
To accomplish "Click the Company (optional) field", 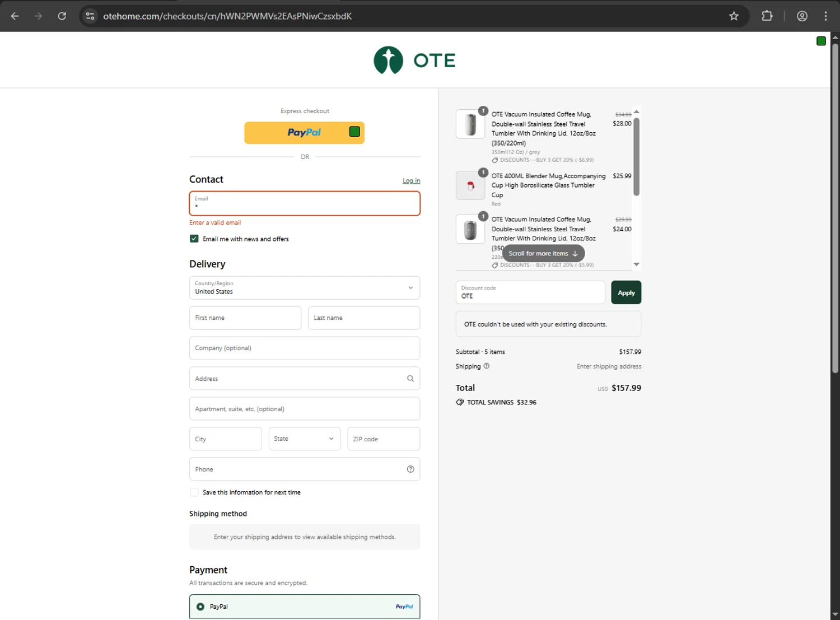I will (x=305, y=348).
